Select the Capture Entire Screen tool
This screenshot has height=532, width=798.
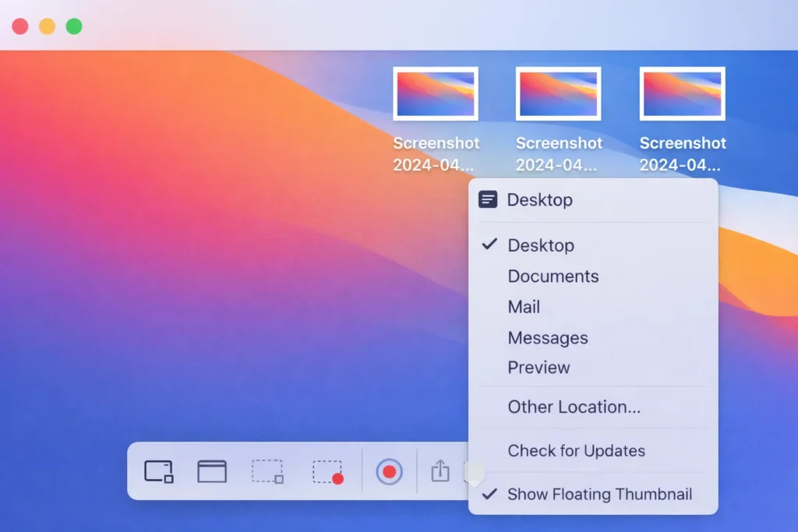tap(158, 471)
